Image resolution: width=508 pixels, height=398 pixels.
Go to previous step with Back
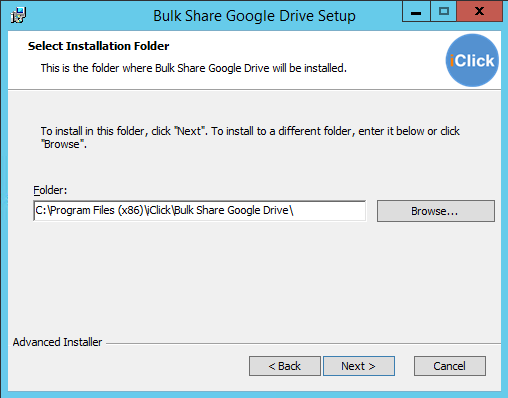(285, 366)
